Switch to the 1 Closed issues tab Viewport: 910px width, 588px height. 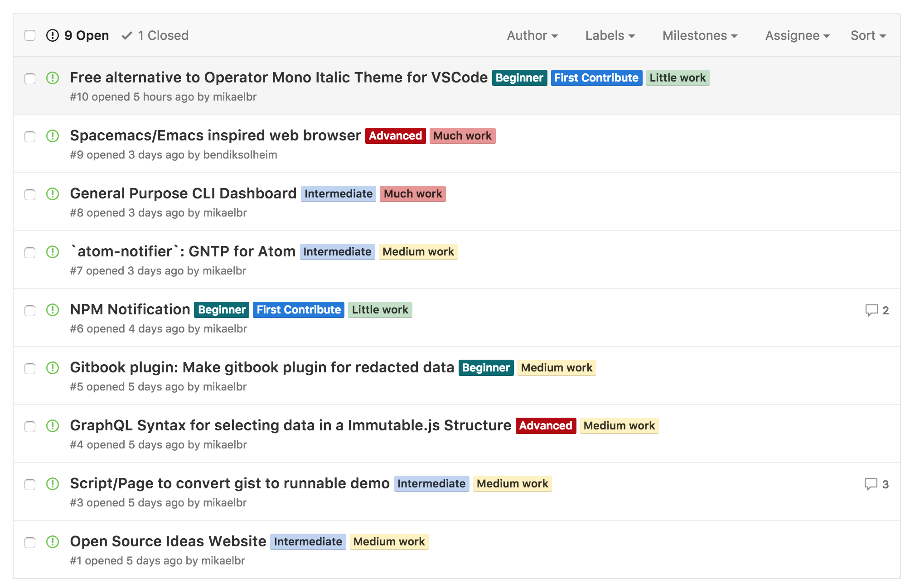pos(155,35)
